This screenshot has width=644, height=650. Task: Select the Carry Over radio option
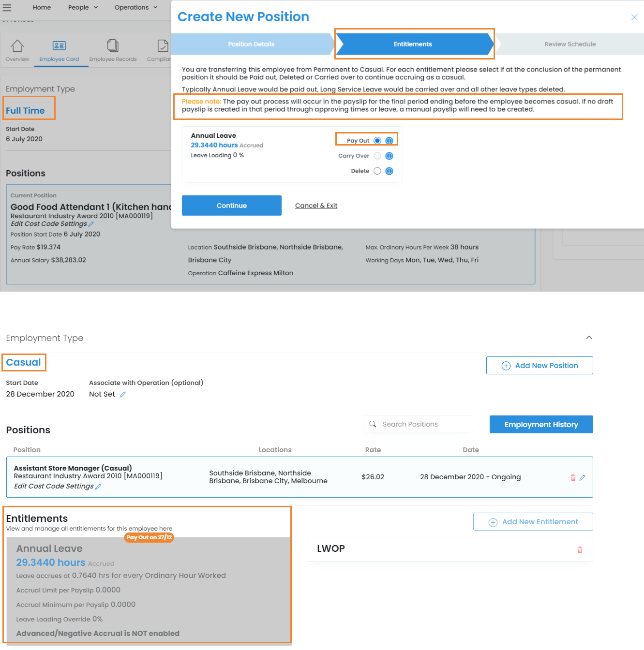(377, 156)
